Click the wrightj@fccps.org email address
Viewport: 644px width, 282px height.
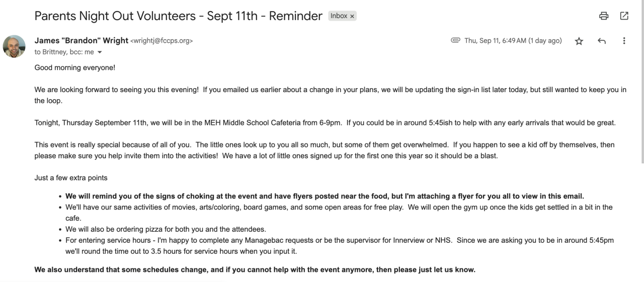coord(162,41)
